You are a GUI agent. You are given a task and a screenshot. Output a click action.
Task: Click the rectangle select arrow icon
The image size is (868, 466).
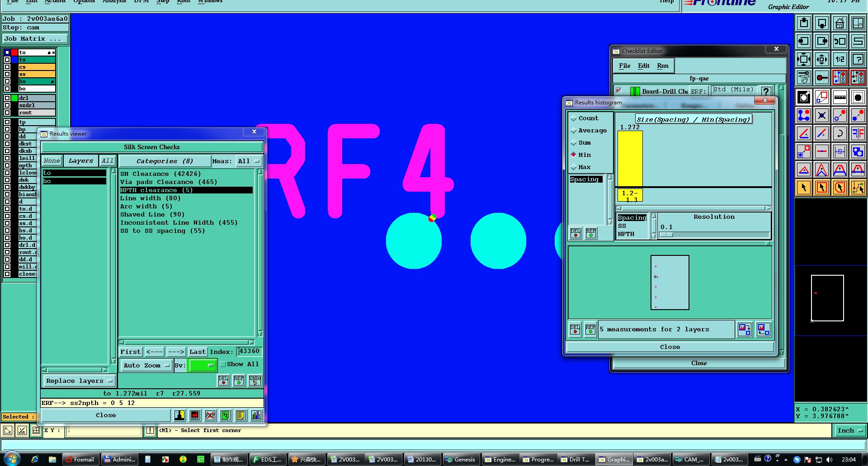click(x=821, y=188)
